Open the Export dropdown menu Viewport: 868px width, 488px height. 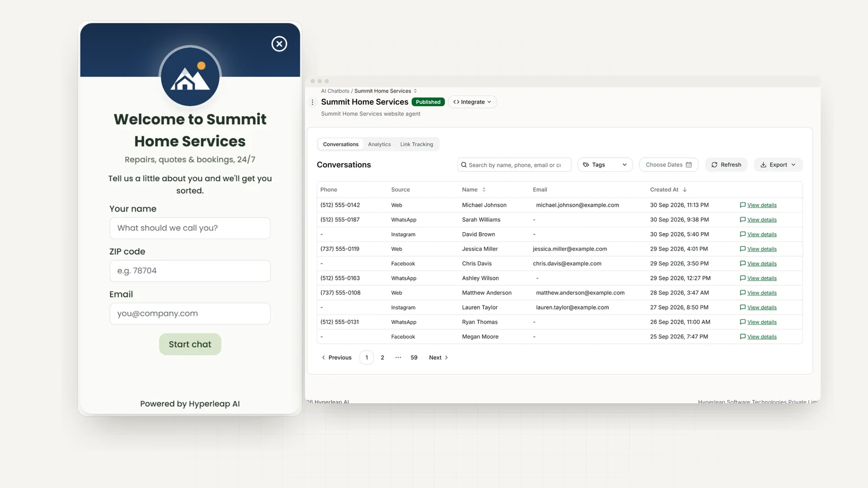coord(778,165)
